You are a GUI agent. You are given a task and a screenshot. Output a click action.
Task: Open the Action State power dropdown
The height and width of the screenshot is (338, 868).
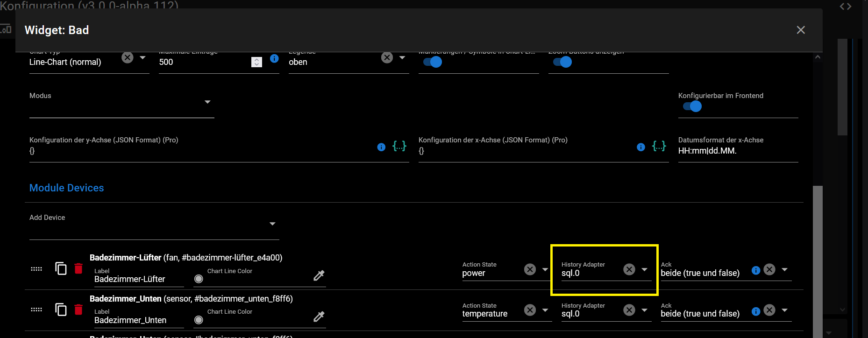pos(545,269)
